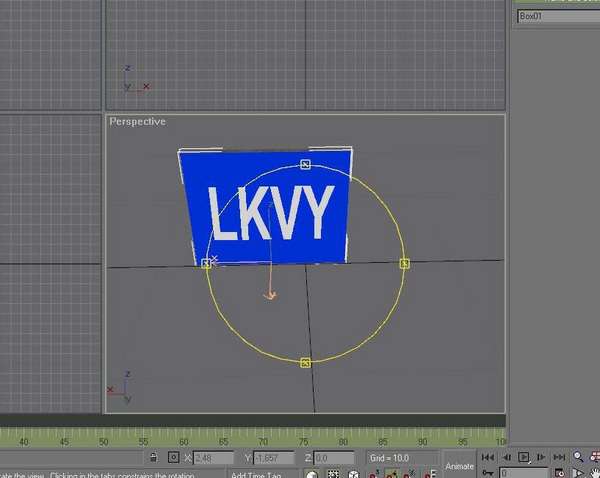Screen dimensions: 600x478
Task: Toggle absolute/offset transform type-in mode
Action: 173,458
